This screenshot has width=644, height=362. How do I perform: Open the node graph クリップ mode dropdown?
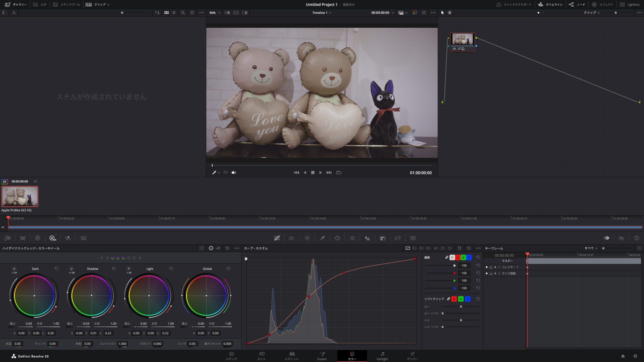pyautogui.click(x=592, y=13)
